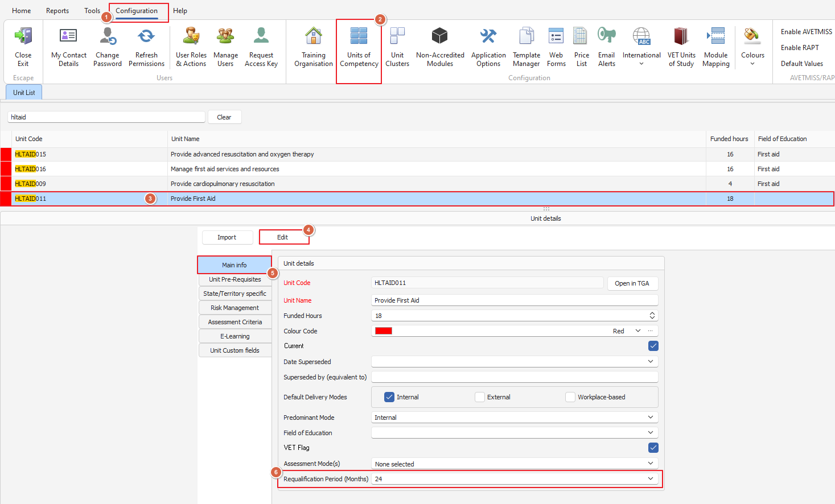This screenshot has width=835, height=504.
Task: Open VET Units of Study
Action: point(681,47)
